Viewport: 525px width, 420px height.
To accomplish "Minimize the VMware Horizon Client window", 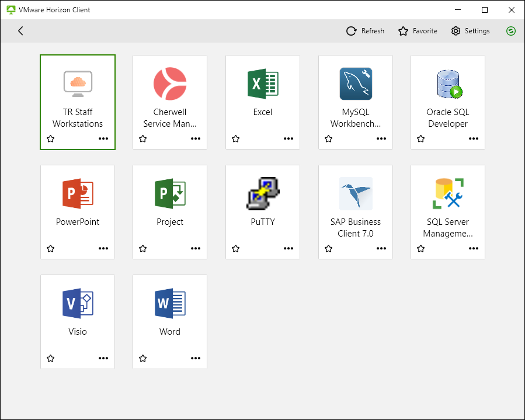I will 458,10.
